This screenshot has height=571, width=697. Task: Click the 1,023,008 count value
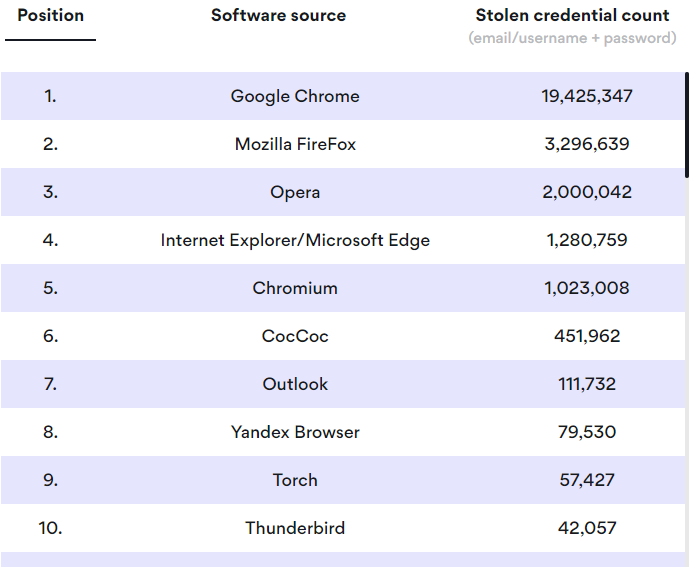[587, 288]
